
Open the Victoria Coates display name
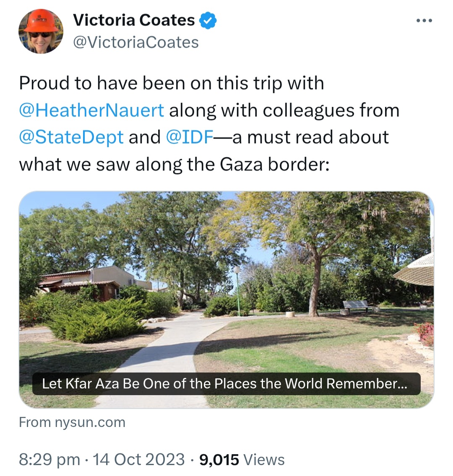134,20
